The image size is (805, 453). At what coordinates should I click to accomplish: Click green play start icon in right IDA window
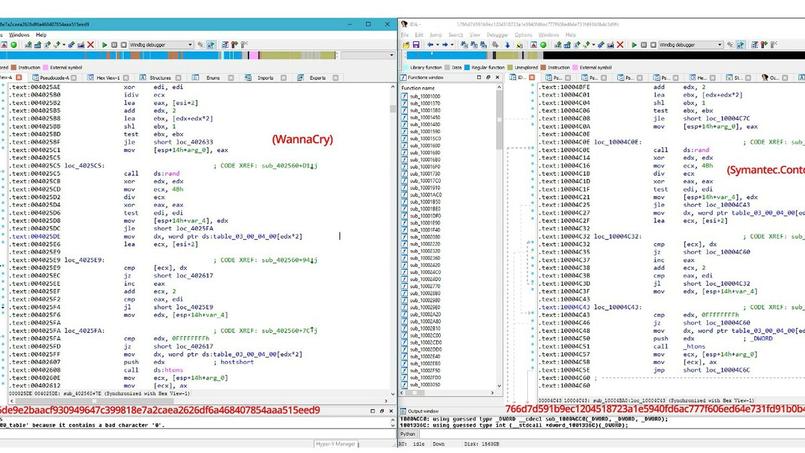point(634,45)
